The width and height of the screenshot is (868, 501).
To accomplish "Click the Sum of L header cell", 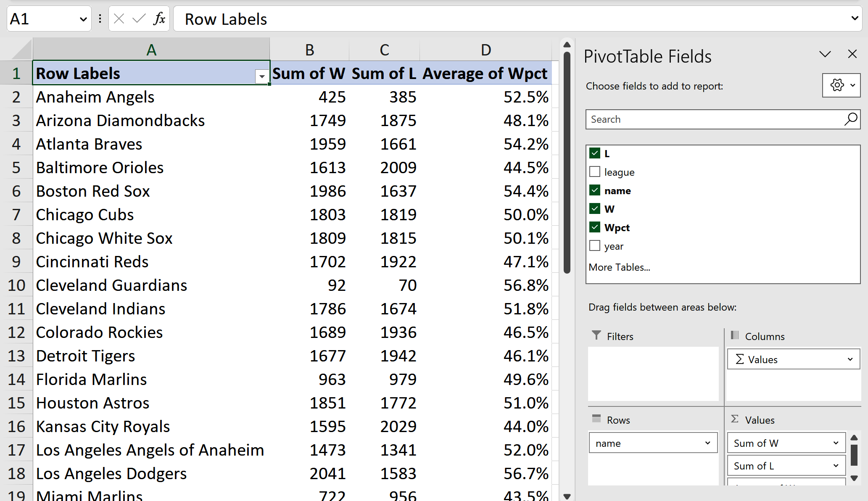I will [x=384, y=74].
